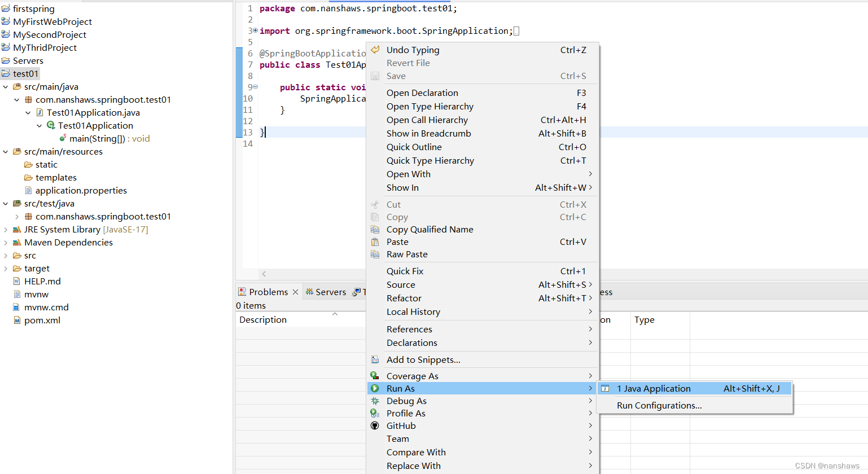Click the Debug As bug icon

click(x=375, y=401)
